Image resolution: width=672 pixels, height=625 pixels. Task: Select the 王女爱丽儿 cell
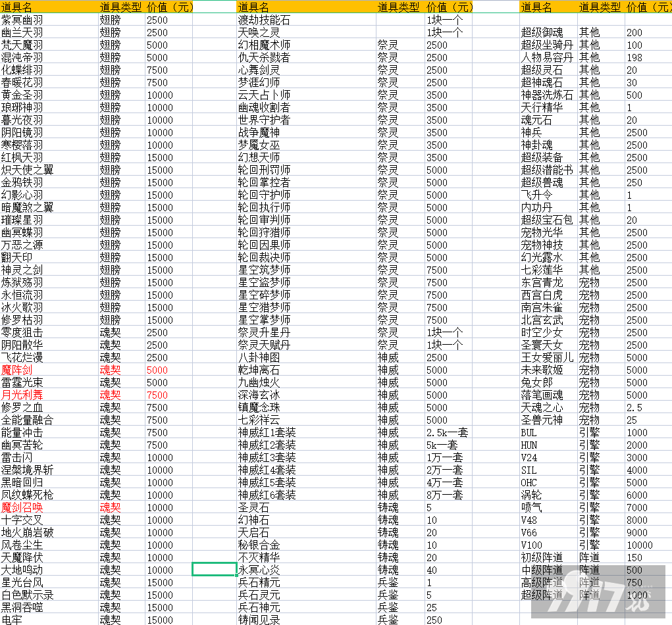(x=547, y=358)
